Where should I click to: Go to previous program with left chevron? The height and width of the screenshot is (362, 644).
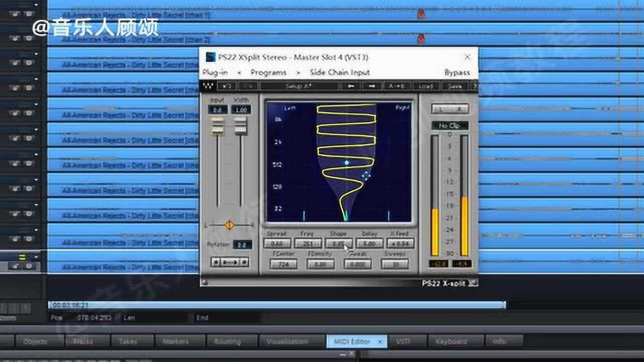[239, 72]
